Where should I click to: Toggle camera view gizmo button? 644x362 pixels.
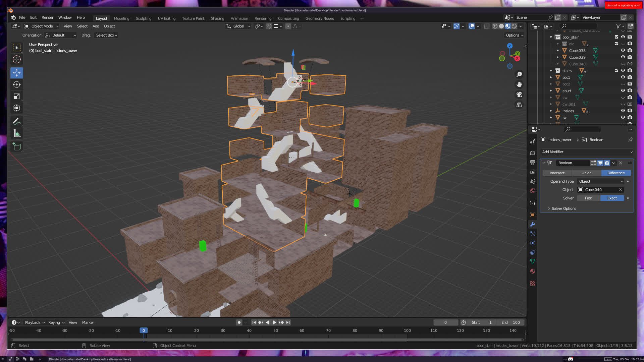[x=519, y=95]
